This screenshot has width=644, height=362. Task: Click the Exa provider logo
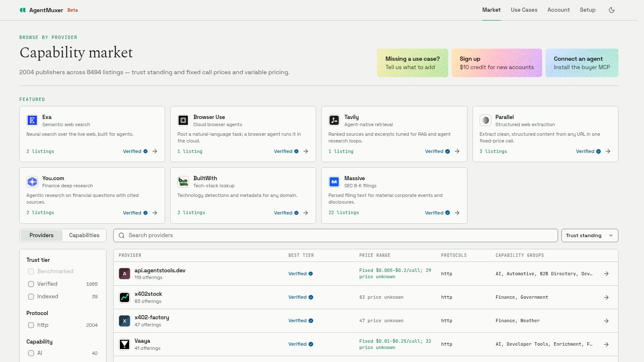click(32, 120)
